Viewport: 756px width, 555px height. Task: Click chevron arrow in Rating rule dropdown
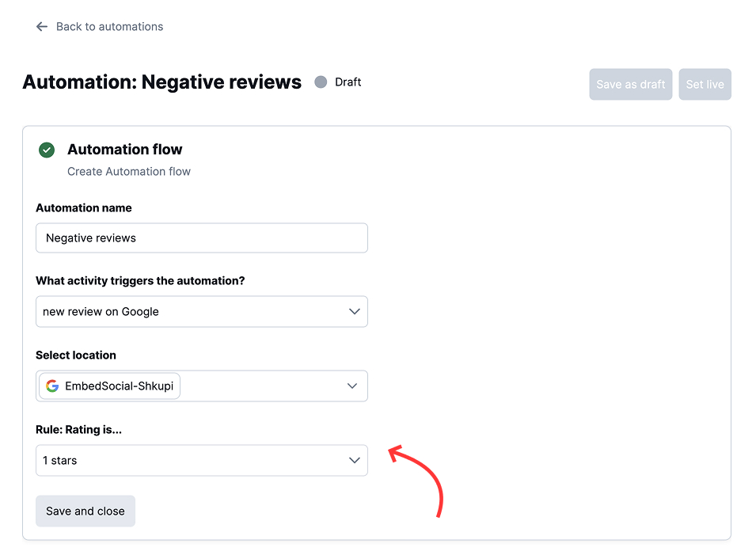355,461
